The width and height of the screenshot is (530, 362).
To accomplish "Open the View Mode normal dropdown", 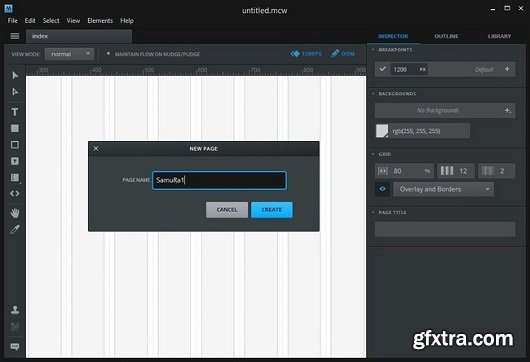I will tap(69, 54).
